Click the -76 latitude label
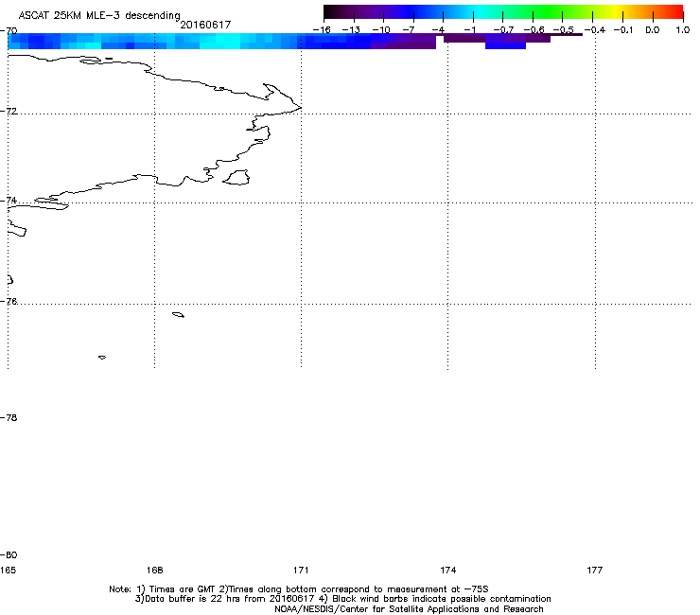Image resolution: width=700 pixels, height=615 pixels. 9,302
